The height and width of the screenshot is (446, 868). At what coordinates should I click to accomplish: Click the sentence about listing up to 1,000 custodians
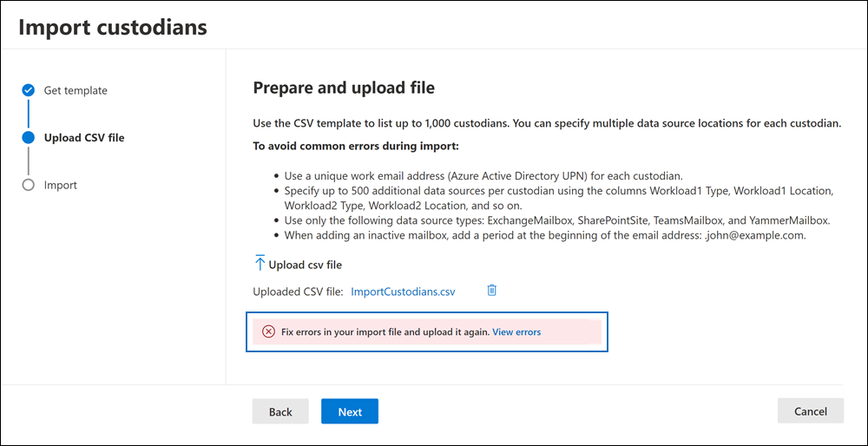point(547,123)
